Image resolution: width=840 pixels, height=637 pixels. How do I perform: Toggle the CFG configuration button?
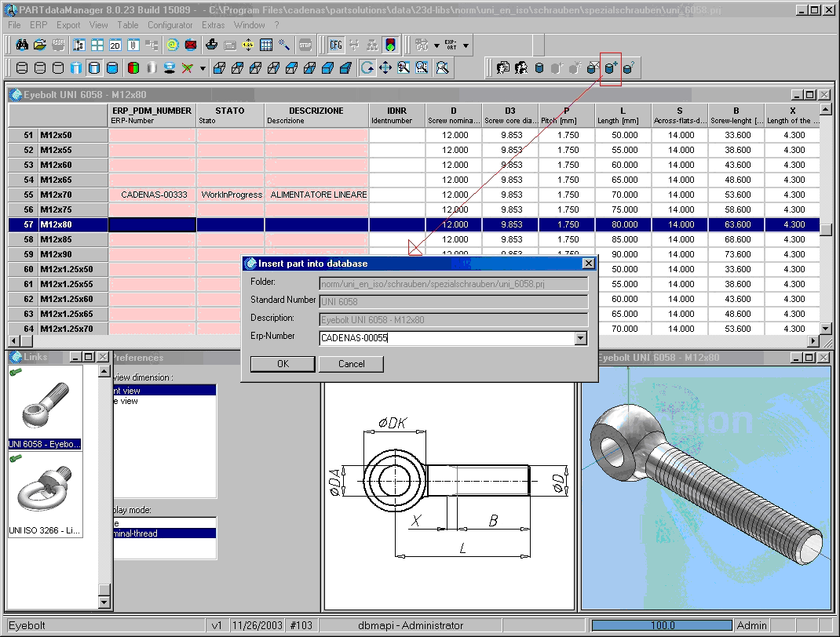(336, 45)
